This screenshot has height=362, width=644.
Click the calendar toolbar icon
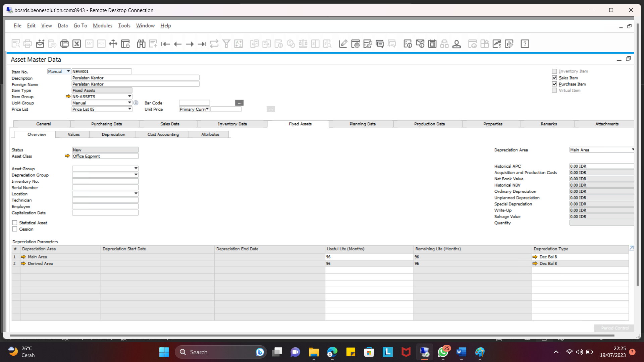pos(432,44)
